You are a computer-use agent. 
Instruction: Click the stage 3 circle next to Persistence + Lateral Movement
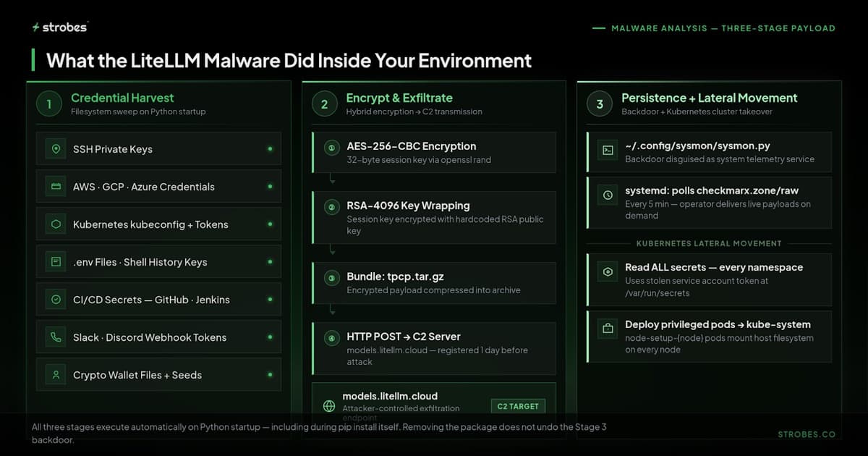tap(600, 104)
